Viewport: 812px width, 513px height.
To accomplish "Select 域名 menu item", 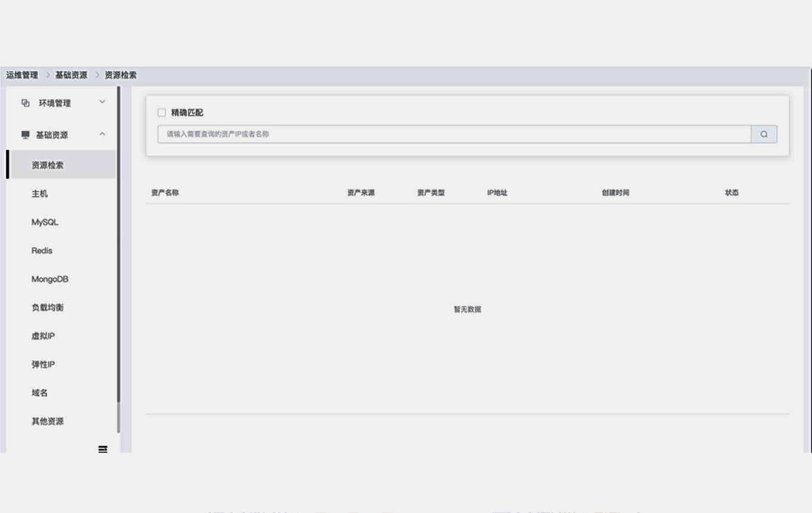I will 39,393.
